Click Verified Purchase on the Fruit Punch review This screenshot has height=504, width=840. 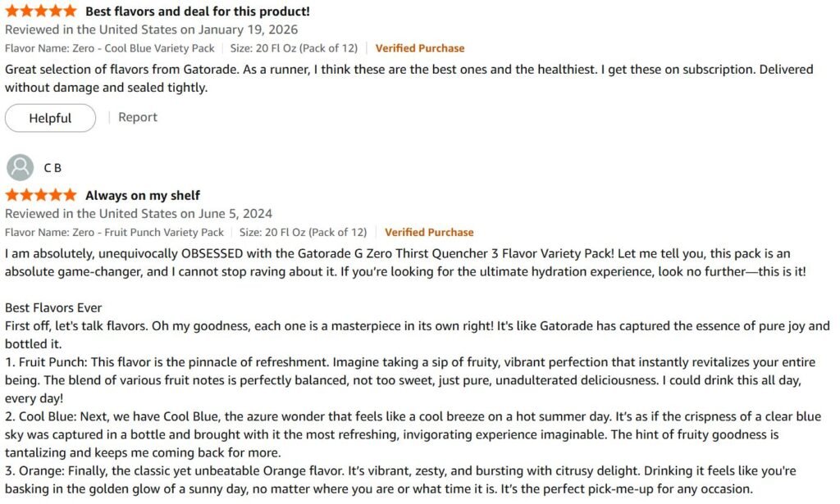[429, 232]
